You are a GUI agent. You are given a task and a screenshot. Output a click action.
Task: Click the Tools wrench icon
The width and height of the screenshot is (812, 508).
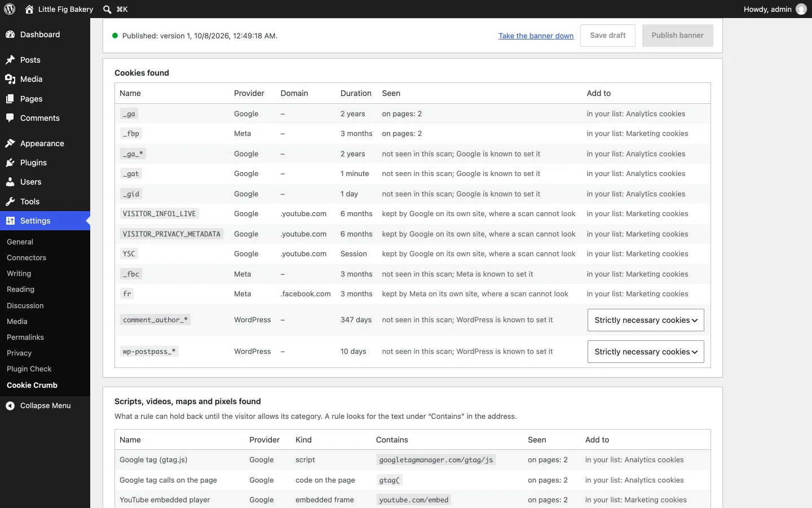(10, 202)
